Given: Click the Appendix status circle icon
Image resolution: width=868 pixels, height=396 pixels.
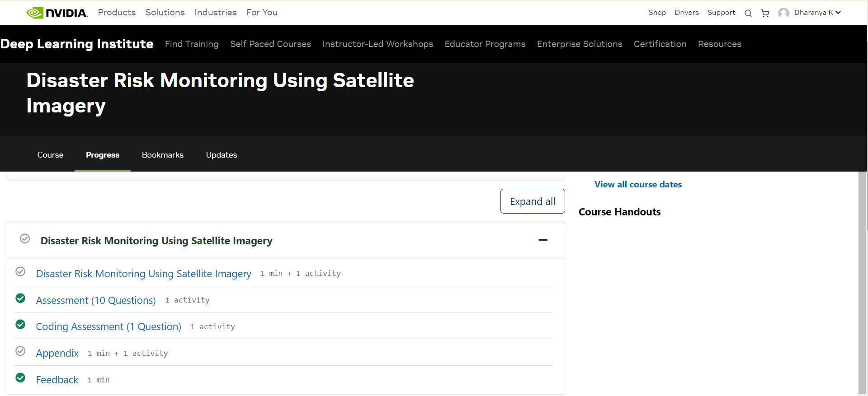Looking at the screenshot, I should (x=20, y=351).
